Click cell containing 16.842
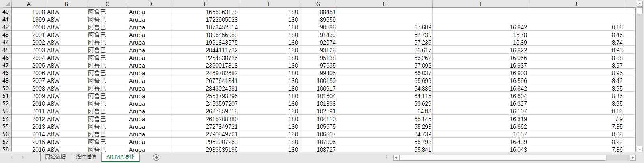This screenshot has width=644, height=163. (x=480, y=27)
